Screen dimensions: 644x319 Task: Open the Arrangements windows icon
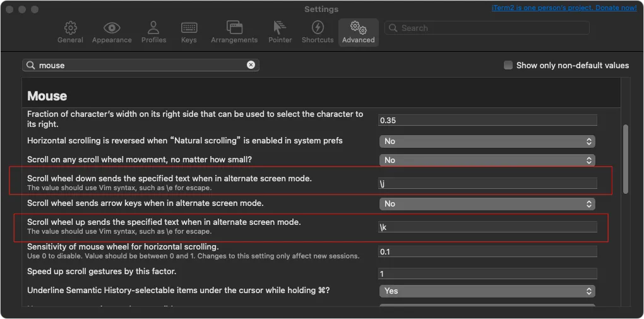click(x=234, y=28)
